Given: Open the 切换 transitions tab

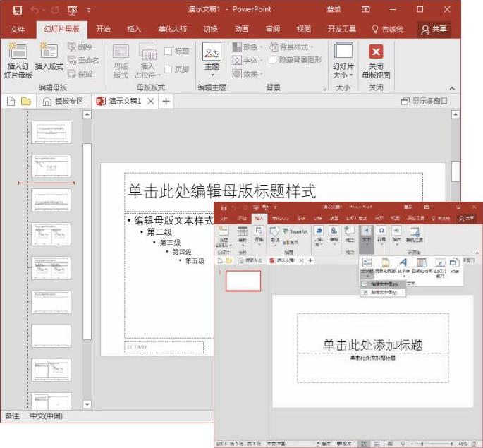Looking at the screenshot, I should [211, 29].
